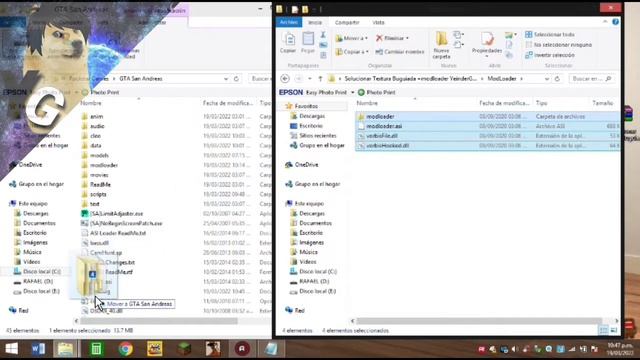Open green calculator taskbar icon
The height and width of the screenshot is (360, 640).
point(96,349)
